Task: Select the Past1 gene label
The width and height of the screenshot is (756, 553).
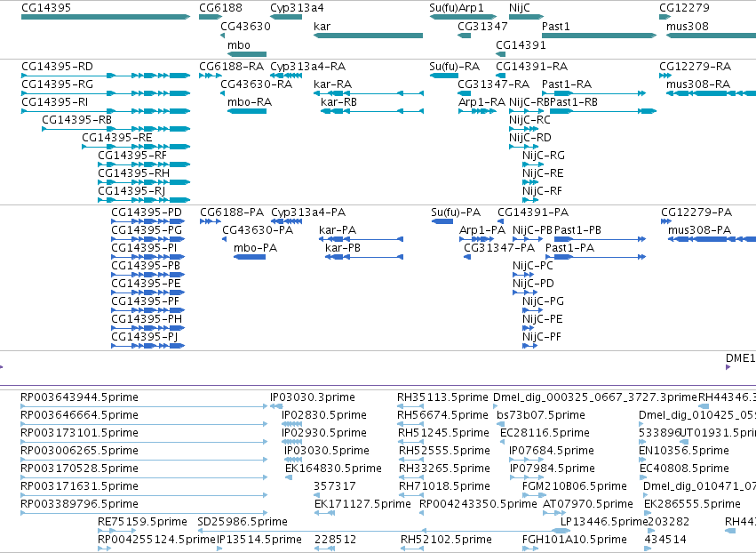Action: [x=556, y=26]
